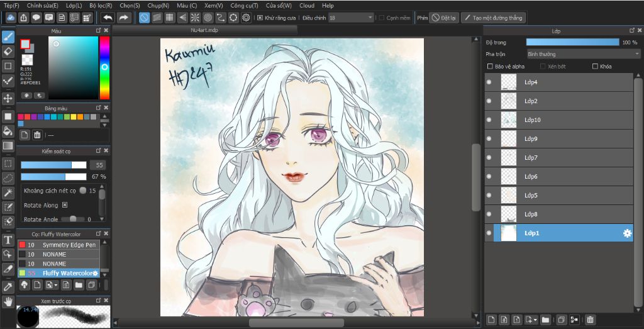Click the rainbow hue bar
Viewport: 644px width, 329px height.
(x=105, y=68)
